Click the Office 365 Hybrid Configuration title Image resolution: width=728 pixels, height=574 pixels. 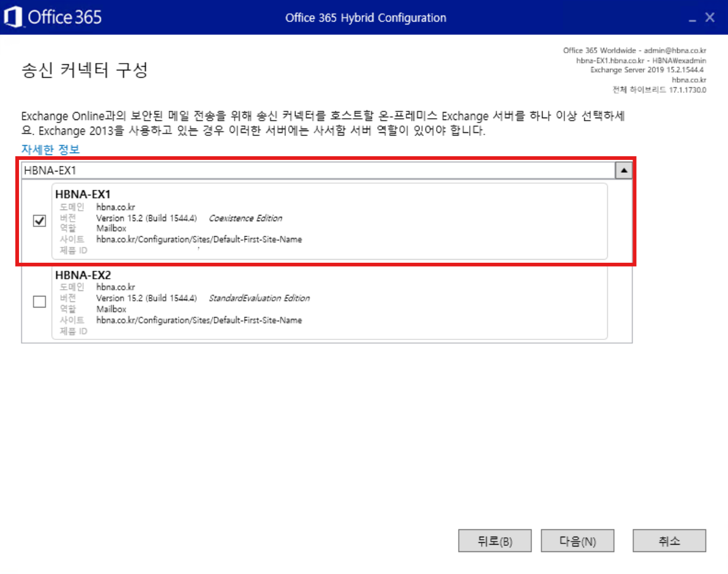(366, 18)
